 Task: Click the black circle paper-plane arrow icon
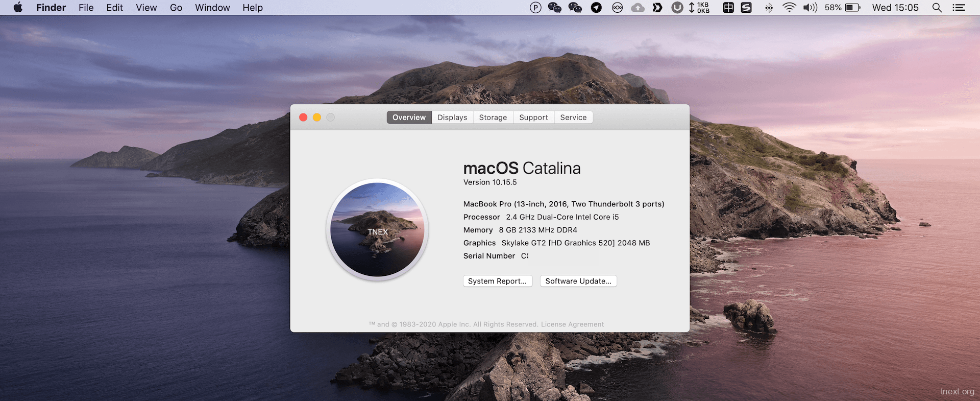coord(596,8)
